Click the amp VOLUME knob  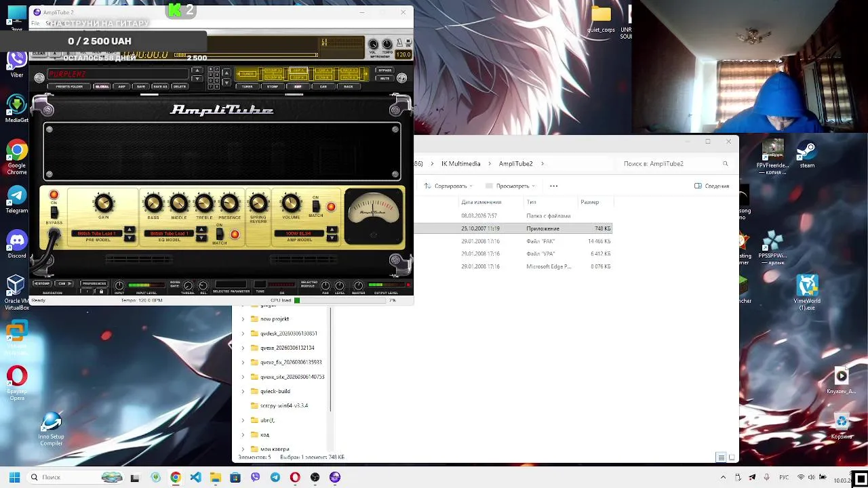[291, 203]
